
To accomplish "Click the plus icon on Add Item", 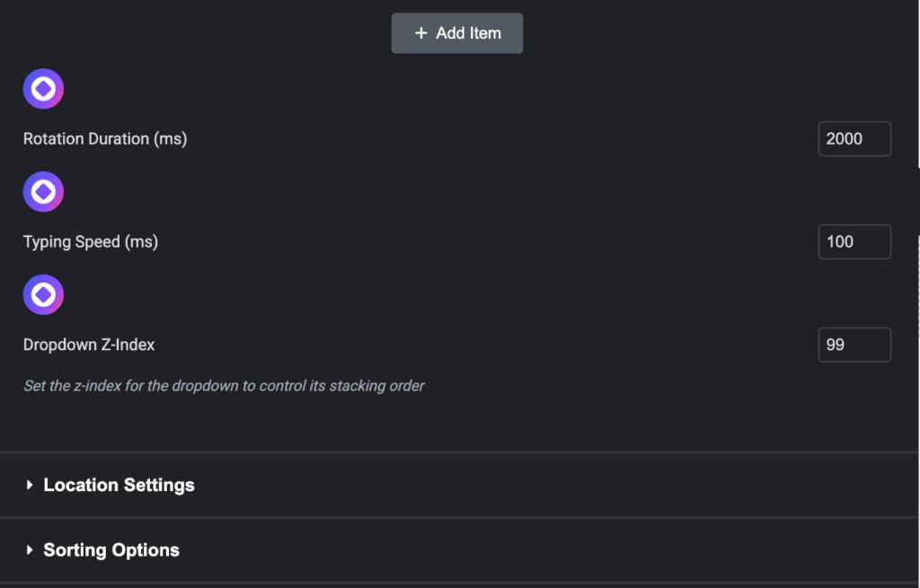I will coord(420,33).
